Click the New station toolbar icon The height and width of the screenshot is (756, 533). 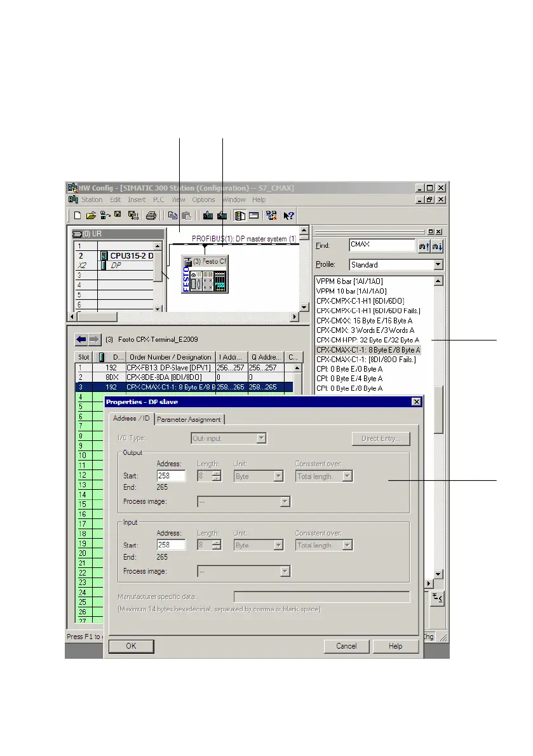pos(78,215)
